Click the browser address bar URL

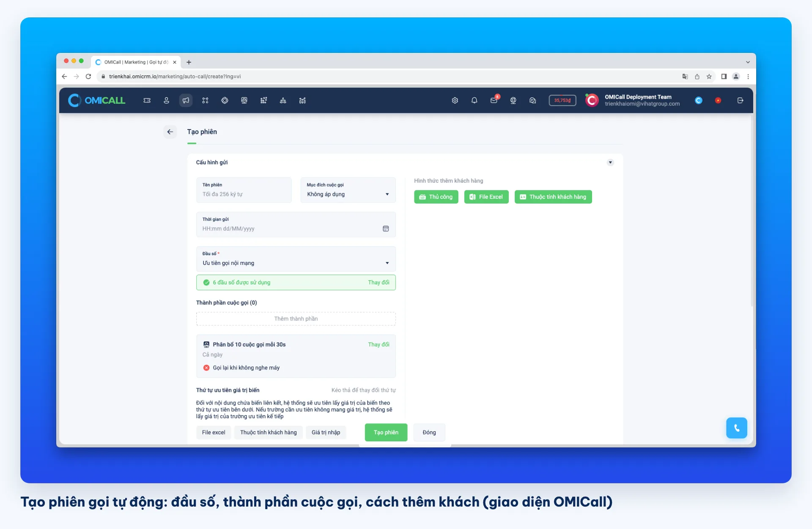[x=175, y=77]
